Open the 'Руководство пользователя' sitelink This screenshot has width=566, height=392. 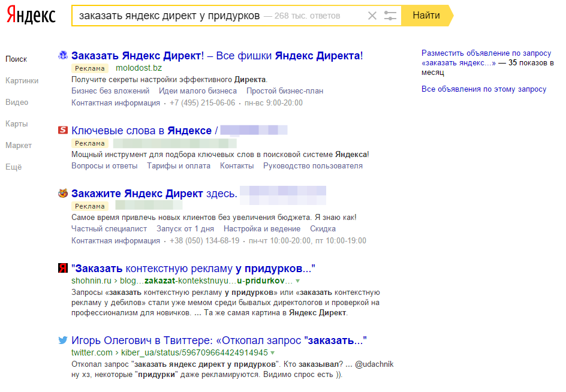[x=313, y=165]
